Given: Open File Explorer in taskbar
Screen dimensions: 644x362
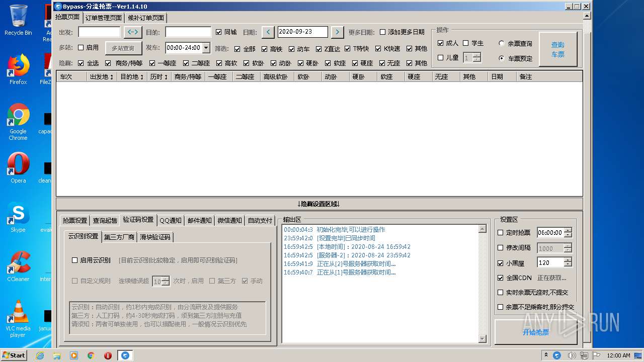Looking at the screenshot, I should pos(57,355).
